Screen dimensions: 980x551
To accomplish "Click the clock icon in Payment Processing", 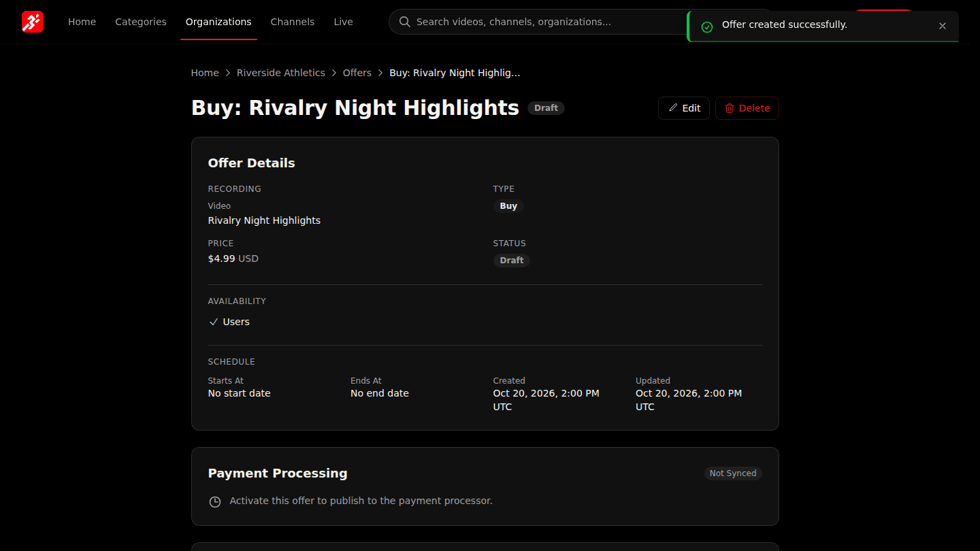I will (215, 501).
